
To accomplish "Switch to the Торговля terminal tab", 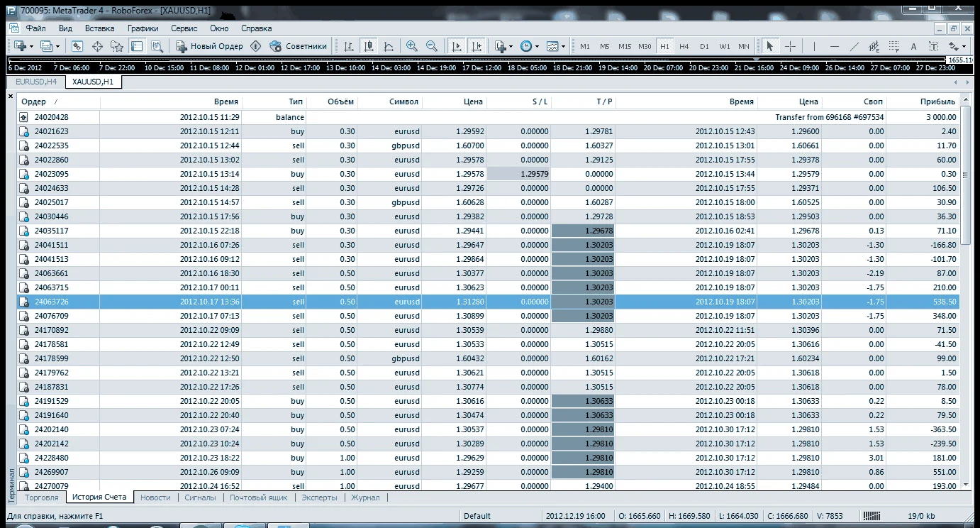I will pos(41,497).
